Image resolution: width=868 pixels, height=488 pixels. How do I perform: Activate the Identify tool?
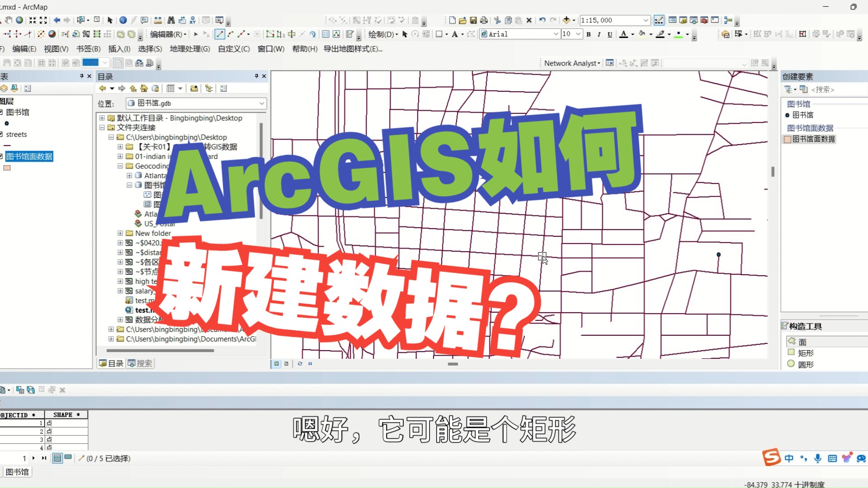pyautogui.click(x=123, y=20)
